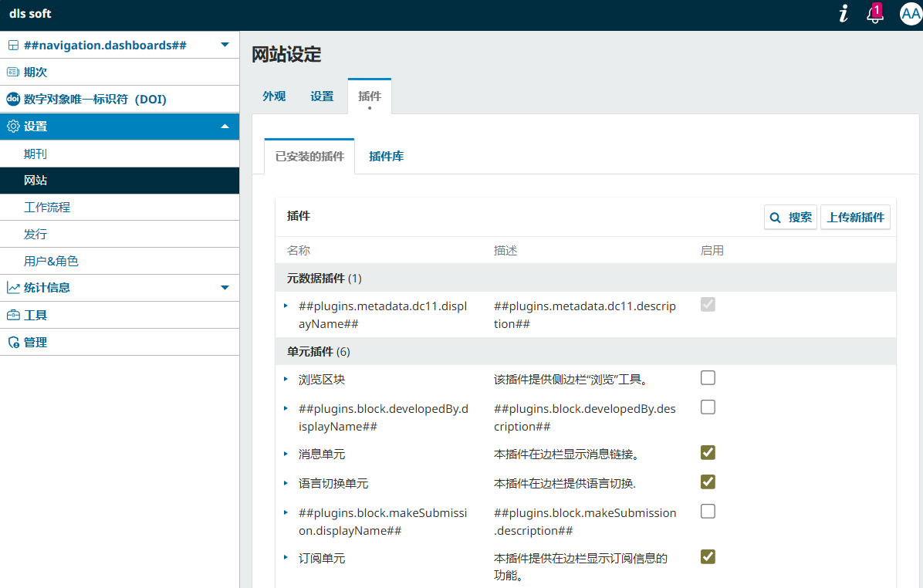
Task: Click the 消息单元 plugin name
Action: click(x=321, y=455)
